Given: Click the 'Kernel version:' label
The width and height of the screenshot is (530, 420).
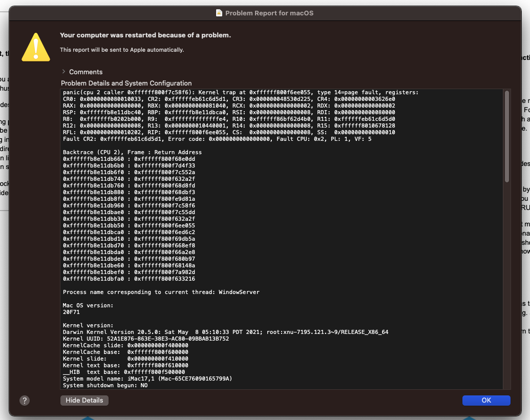Looking at the screenshot, I should point(88,325).
